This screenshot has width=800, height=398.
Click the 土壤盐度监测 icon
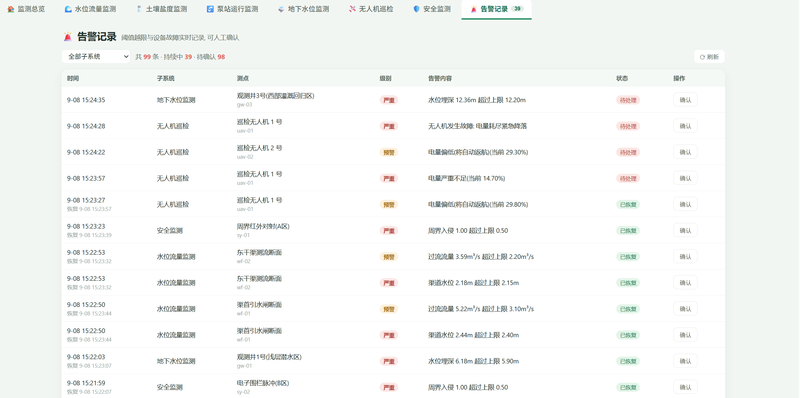(x=139, y=9)
